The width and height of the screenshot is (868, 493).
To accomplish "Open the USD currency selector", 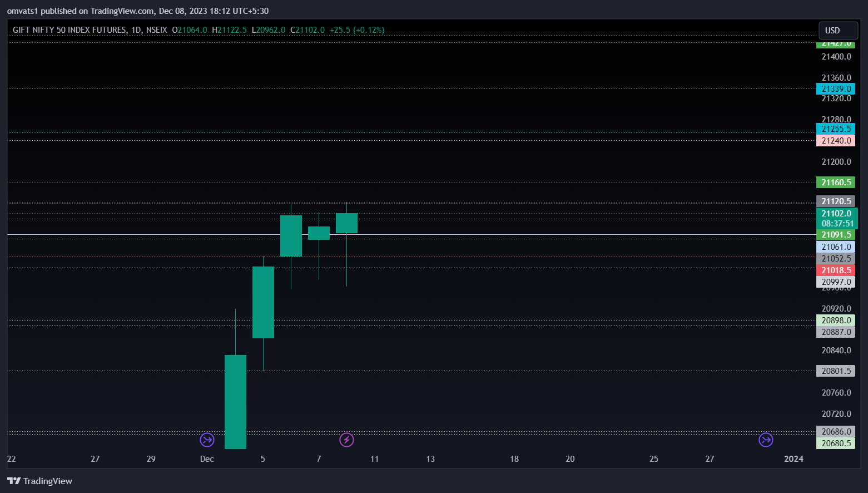I will pyautogui.click(x=838, y=31).
